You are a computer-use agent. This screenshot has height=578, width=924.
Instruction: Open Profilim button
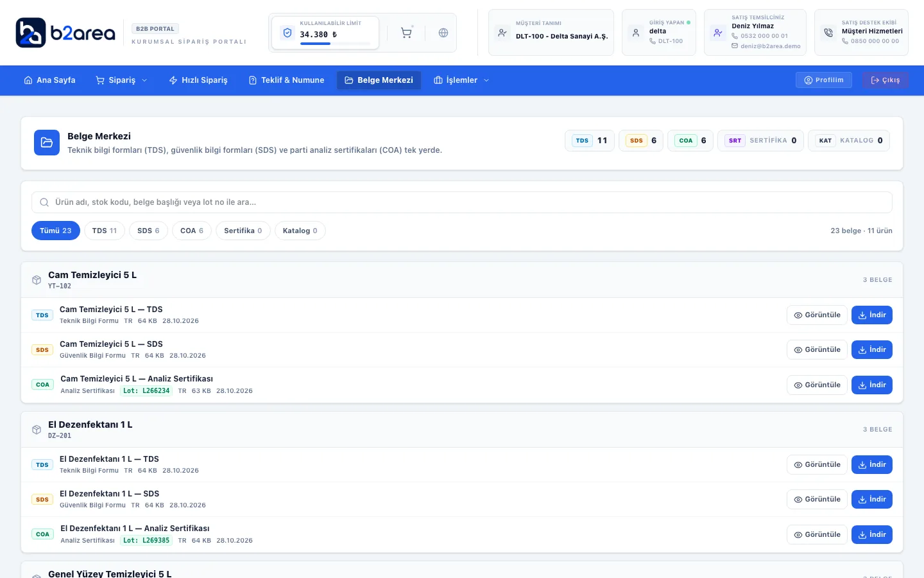click(824, 80)
